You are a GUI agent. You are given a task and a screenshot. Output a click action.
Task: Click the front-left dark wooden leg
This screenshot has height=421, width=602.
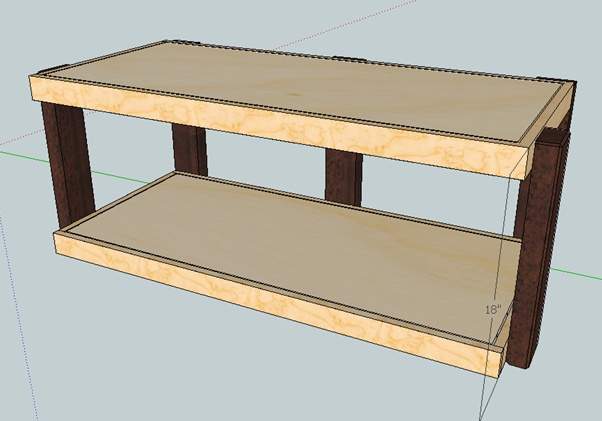[x=68, y=168]
